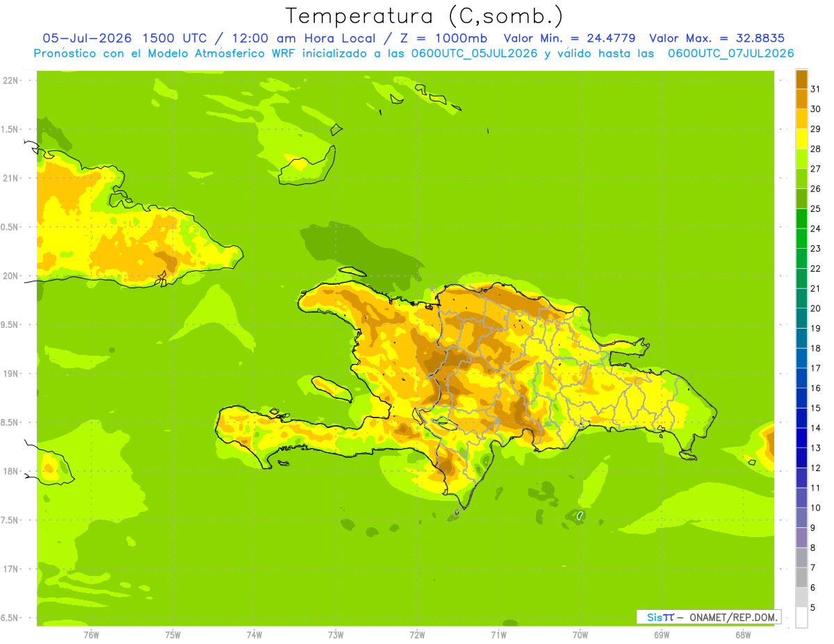Click the "17N" latitude label
Image resolution: width=834 pixels, height=644 pixels.
(x=10, y=569)
